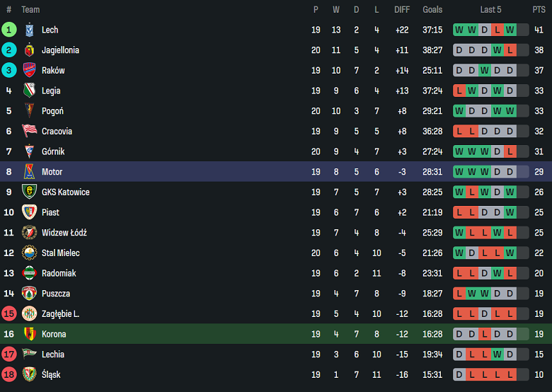Screen dimensions: 552x392
Task: Click the Last 5 column header
Action: click(490, 10)
